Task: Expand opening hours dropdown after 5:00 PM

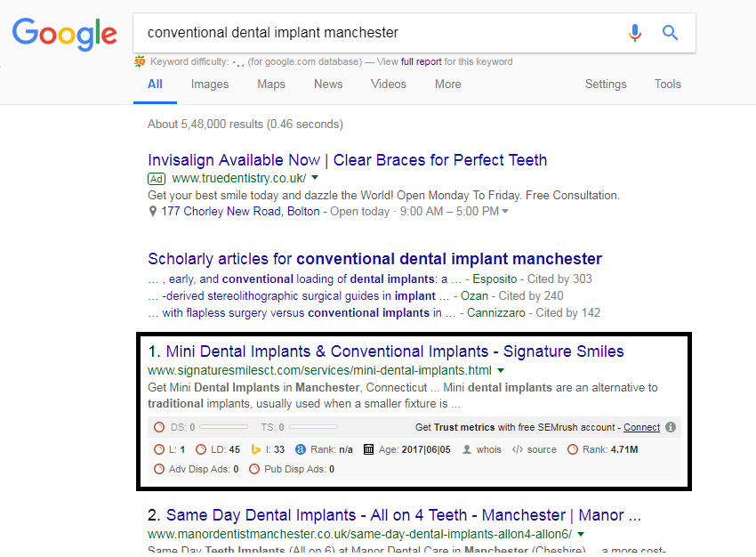Action: (505, 211)
